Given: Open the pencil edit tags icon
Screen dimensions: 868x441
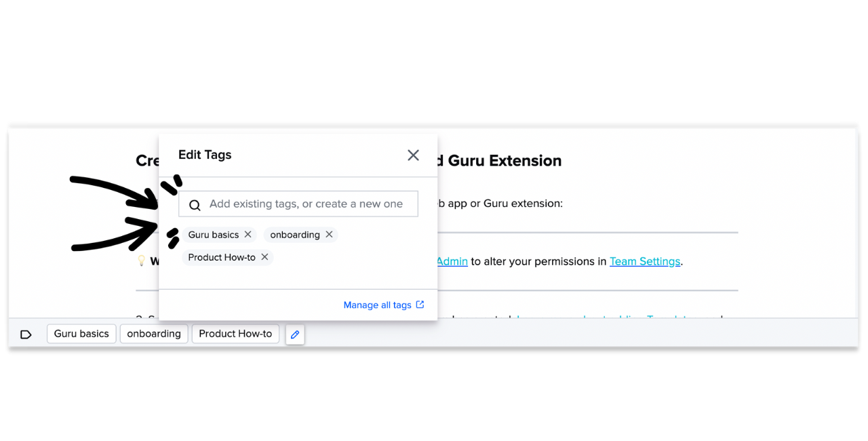Looking at the screenshot, I should 295,334.
